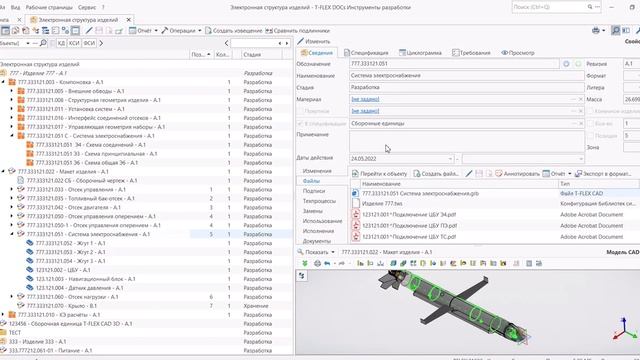Open the Дата действия date dropdown
This screenshot has width=640, height=360.
point(450,159)
